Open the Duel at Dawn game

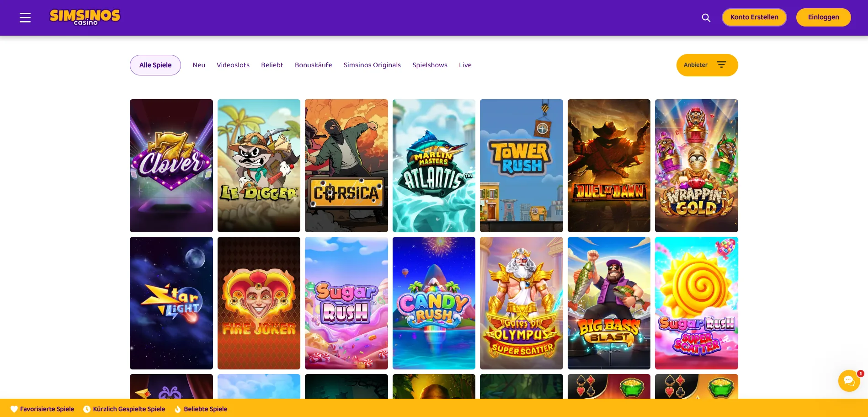tap(609, 166)
